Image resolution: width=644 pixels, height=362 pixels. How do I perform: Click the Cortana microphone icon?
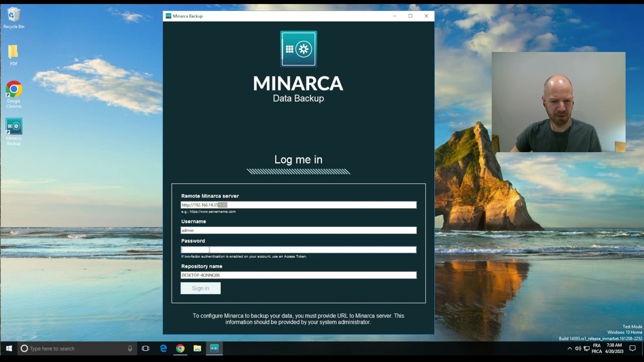click(130, 348)
